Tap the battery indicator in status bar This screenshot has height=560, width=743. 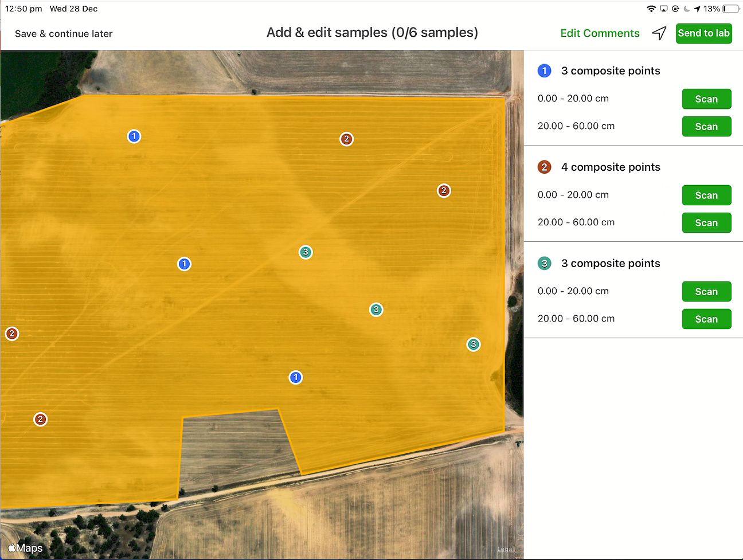(731, 9)
